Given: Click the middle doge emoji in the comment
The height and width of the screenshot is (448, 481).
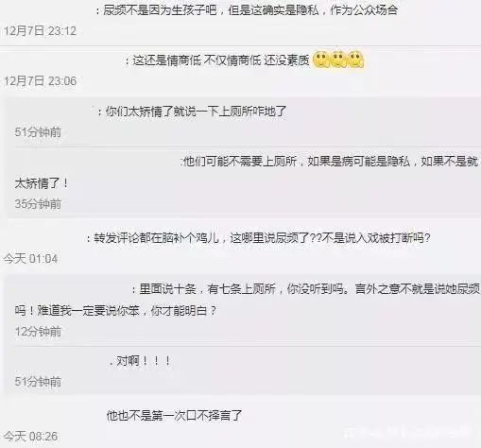Looking at the screenshot, I should tap(338, 60).
